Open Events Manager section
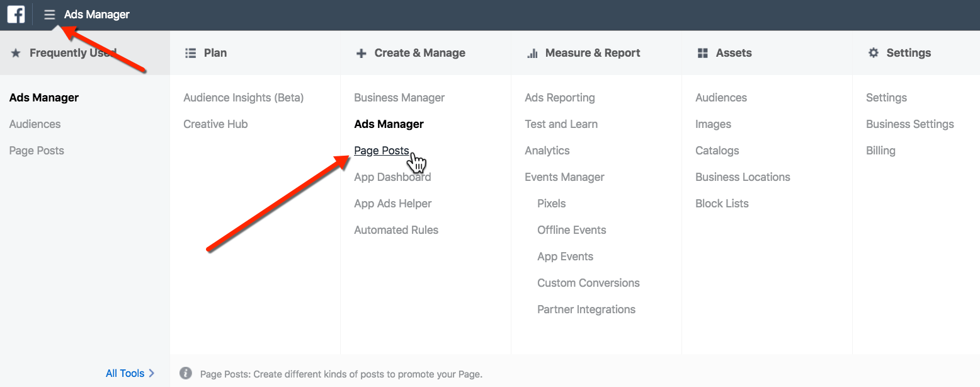This screenshot has width=980, height=387. pos(564,176)
